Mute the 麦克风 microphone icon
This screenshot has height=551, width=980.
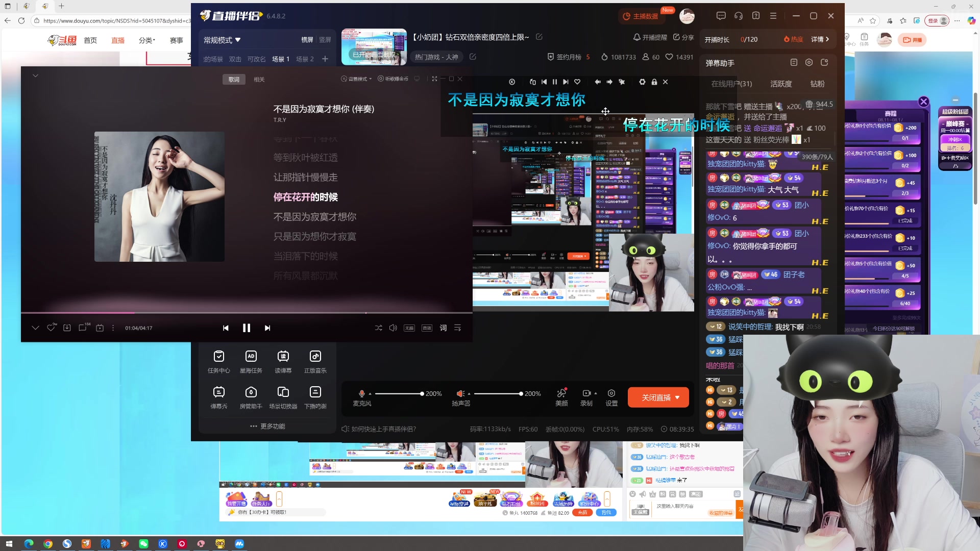coord(362,393)
